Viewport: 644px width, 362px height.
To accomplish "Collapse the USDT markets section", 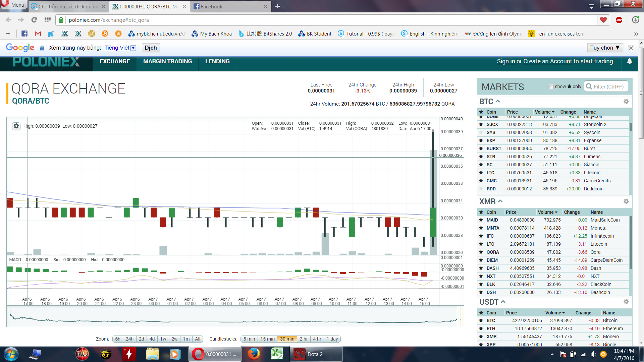I will click(x=503, y=302).
